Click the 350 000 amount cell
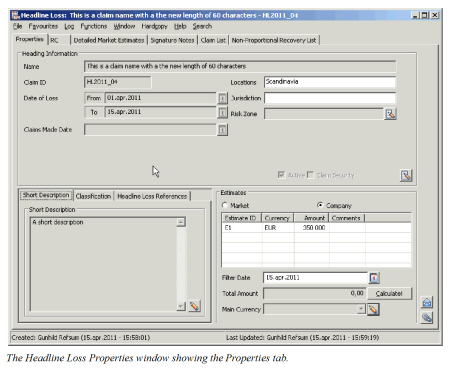 point(311,228)
